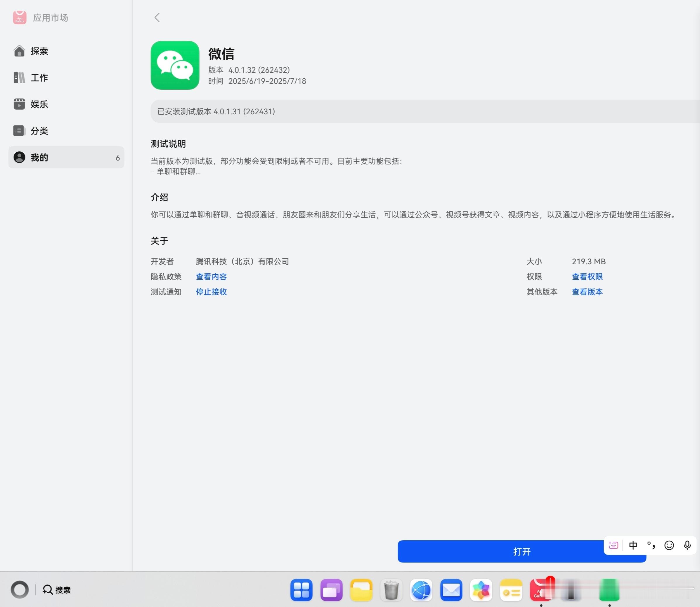700x607 pixels.
Task: Open the yellow file manager folder icon
Action: click(x=361, y=590)
